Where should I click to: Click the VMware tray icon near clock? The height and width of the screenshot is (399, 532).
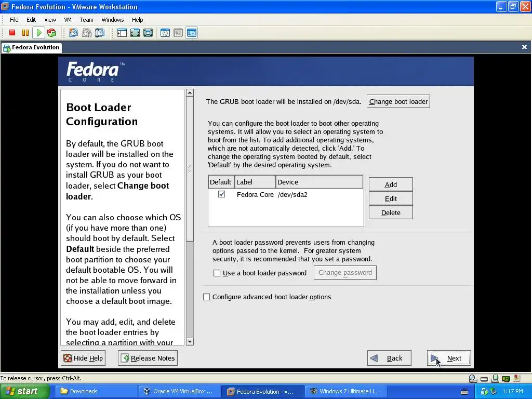click(x=485, y=392)
